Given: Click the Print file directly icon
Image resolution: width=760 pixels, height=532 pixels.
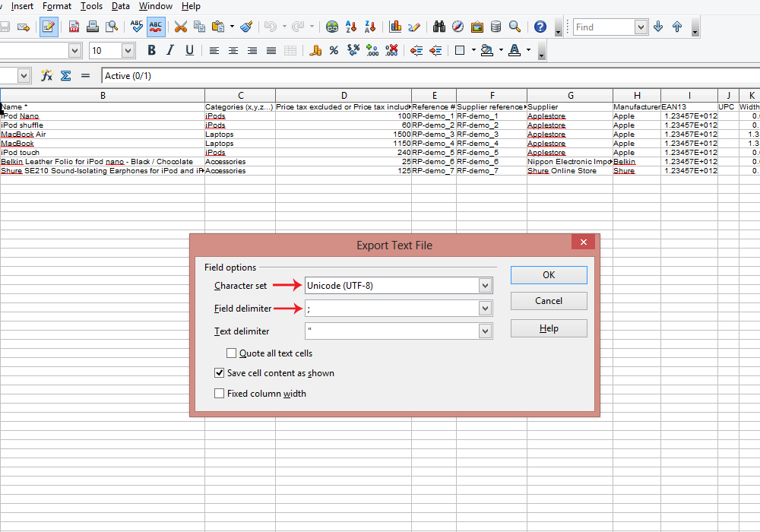Looking at the screenshot, I should [x=93, y=27].
